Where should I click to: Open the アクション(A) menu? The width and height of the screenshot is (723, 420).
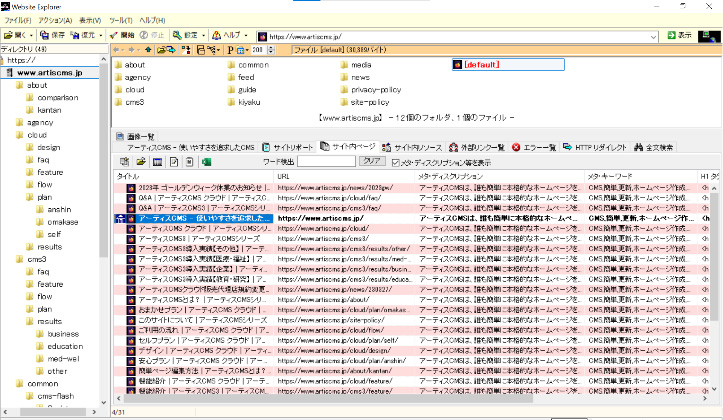click(55, 20)
